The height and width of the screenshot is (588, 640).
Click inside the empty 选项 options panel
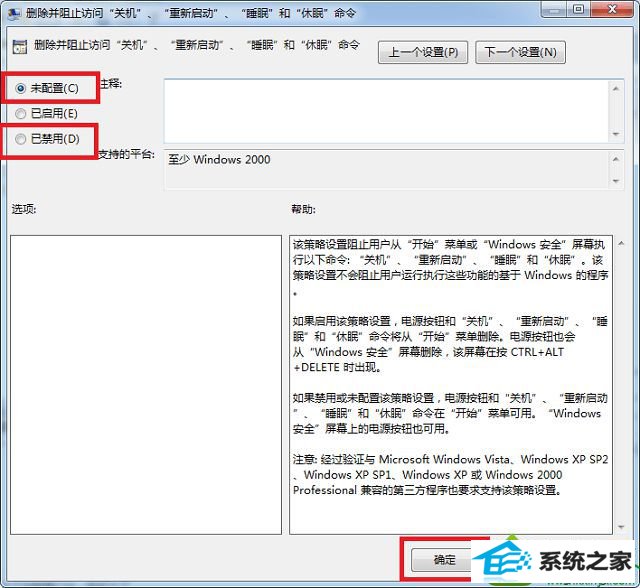click(x=146, y=384)
